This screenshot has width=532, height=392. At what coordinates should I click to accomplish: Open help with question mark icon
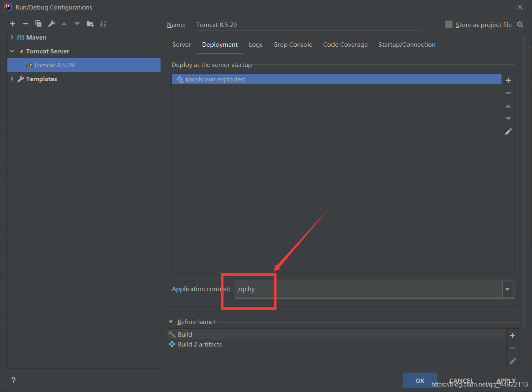point(13,380)
